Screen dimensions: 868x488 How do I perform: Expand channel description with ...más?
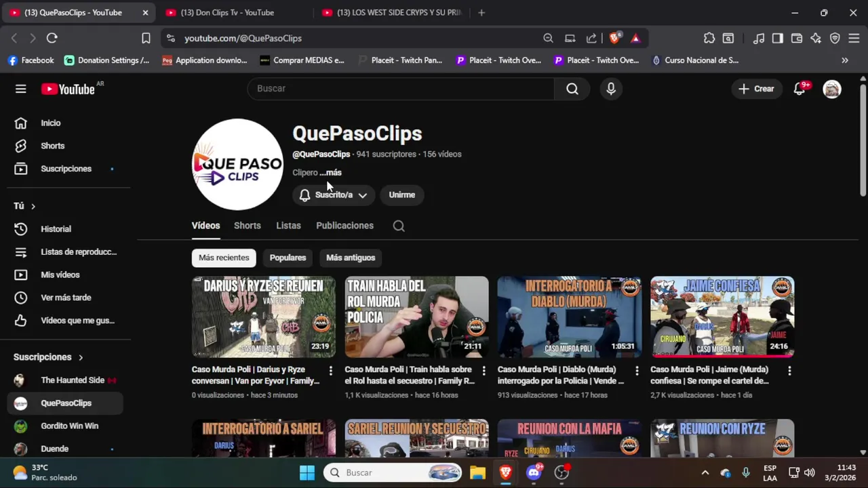(x=331, y=173)
